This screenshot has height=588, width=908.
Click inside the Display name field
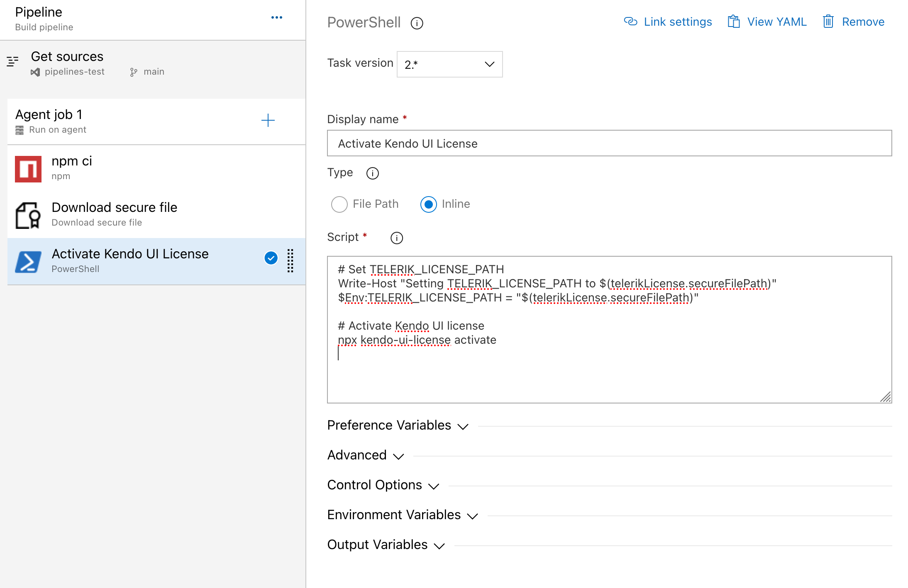[609, 143]
